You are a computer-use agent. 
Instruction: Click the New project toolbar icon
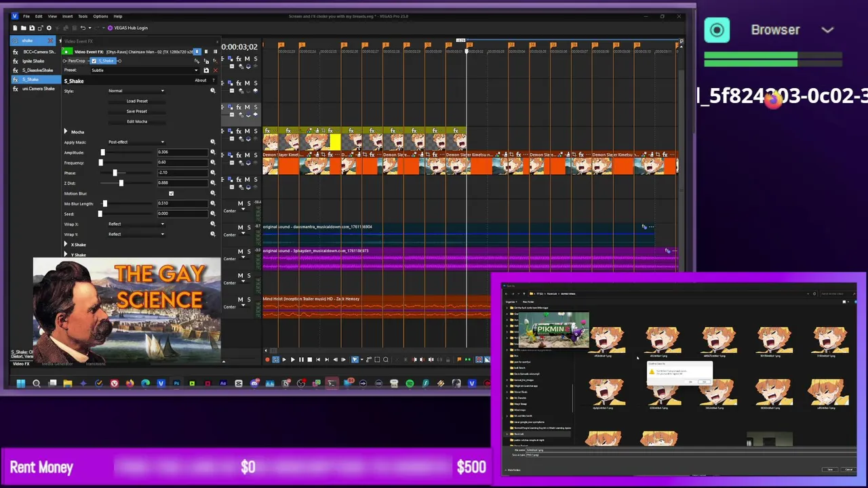click(x=16, y=28)
